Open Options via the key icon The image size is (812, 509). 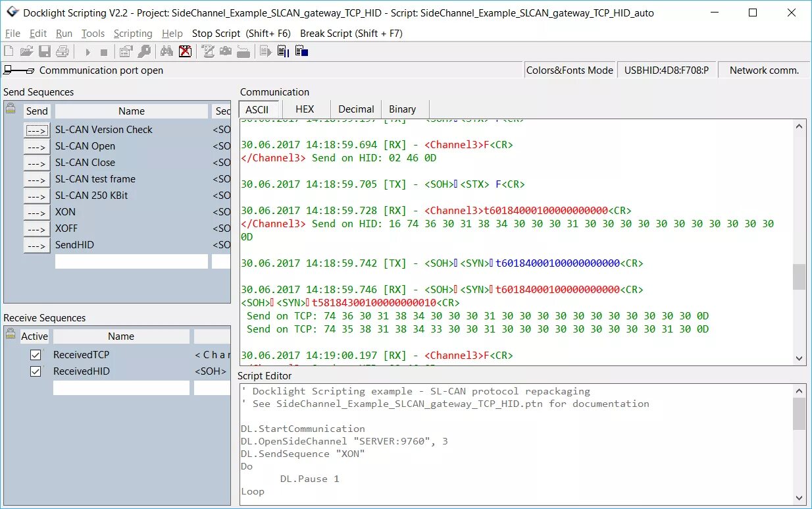[143, 51]
